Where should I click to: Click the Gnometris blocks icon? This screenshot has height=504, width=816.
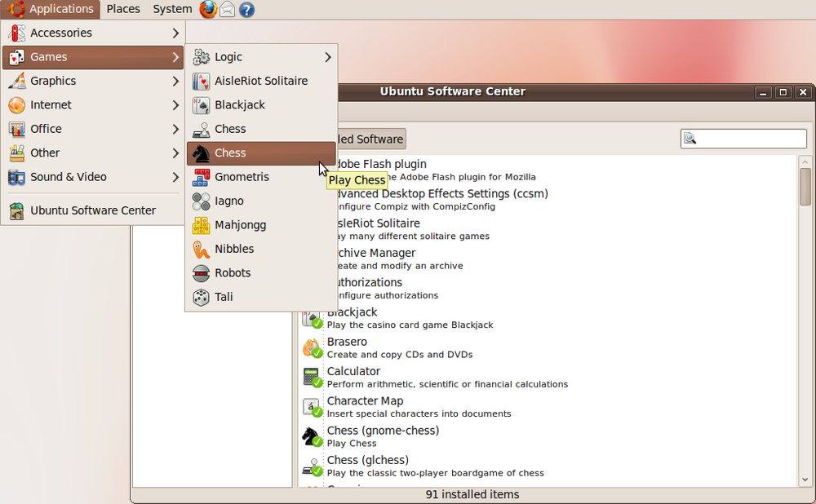point(201,177)
